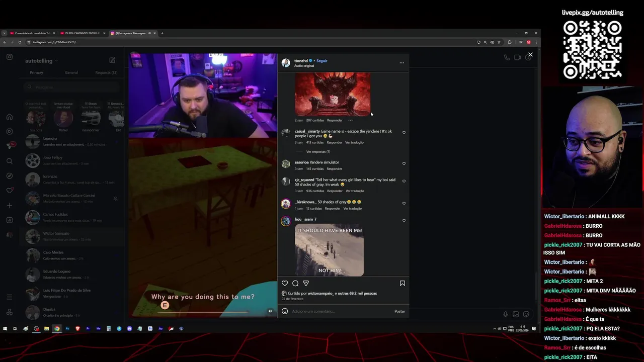Click Ver tradução under casual__smarty's comment

coord(354,142)
